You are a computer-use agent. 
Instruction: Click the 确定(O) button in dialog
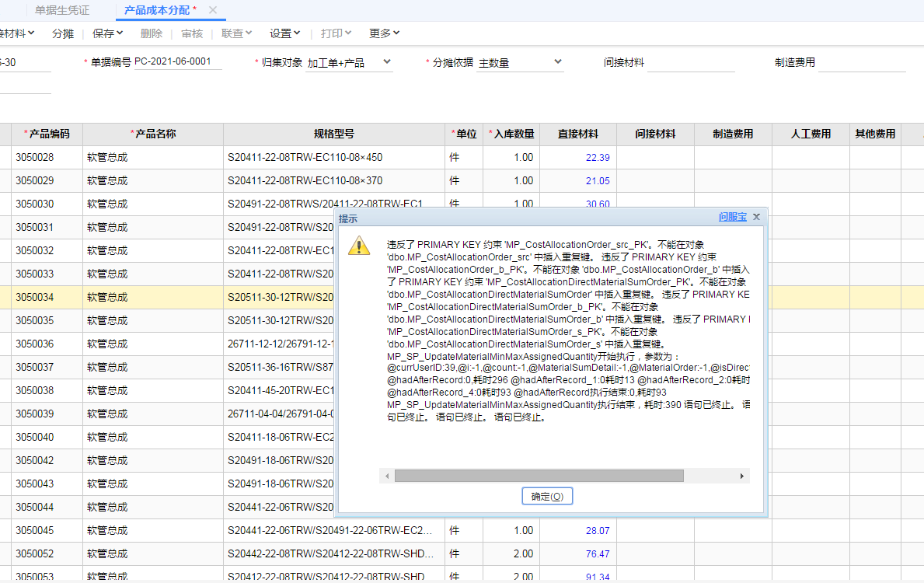pos(547,497)
